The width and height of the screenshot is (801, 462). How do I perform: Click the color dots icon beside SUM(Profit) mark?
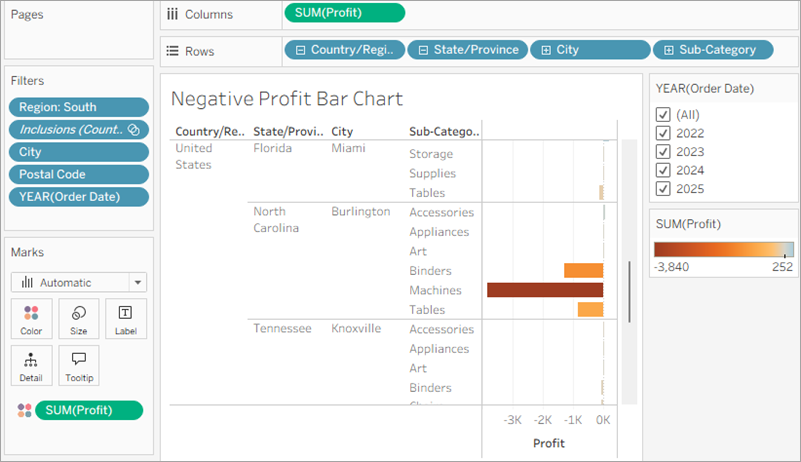coord(24,410)
